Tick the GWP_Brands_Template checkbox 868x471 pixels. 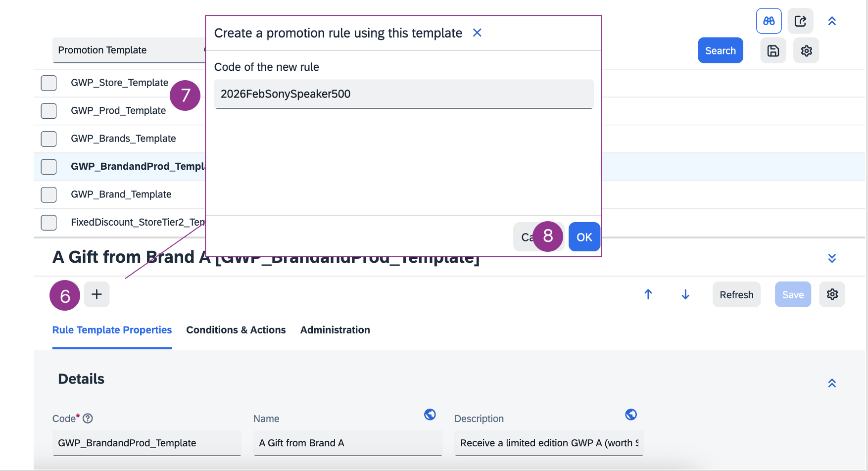(x=48, y=139)
